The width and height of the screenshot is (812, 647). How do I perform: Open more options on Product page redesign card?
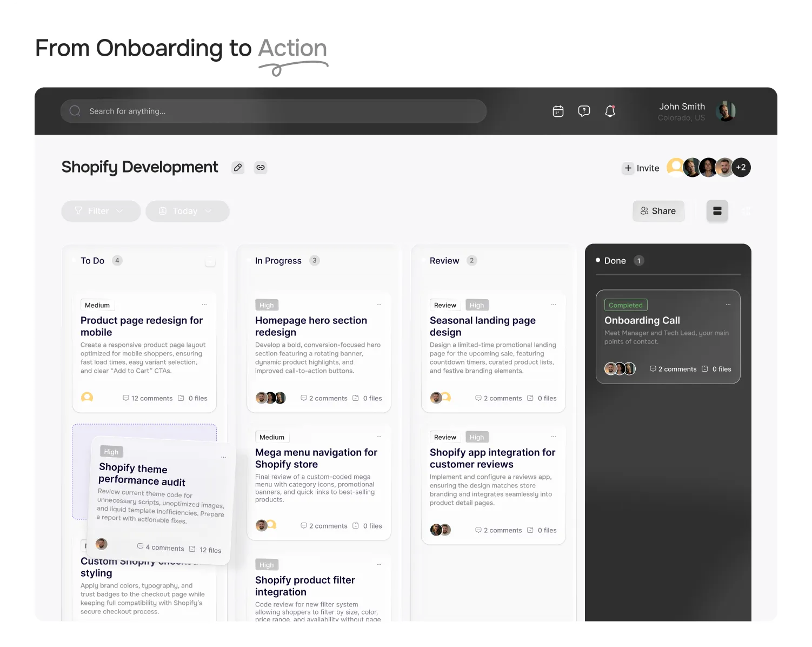(x=204, y=305)
